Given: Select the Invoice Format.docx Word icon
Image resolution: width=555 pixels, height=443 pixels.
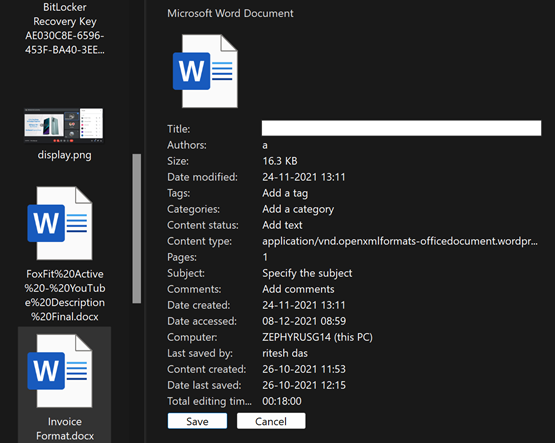Looking at the screenshot, I should (60, 370).
